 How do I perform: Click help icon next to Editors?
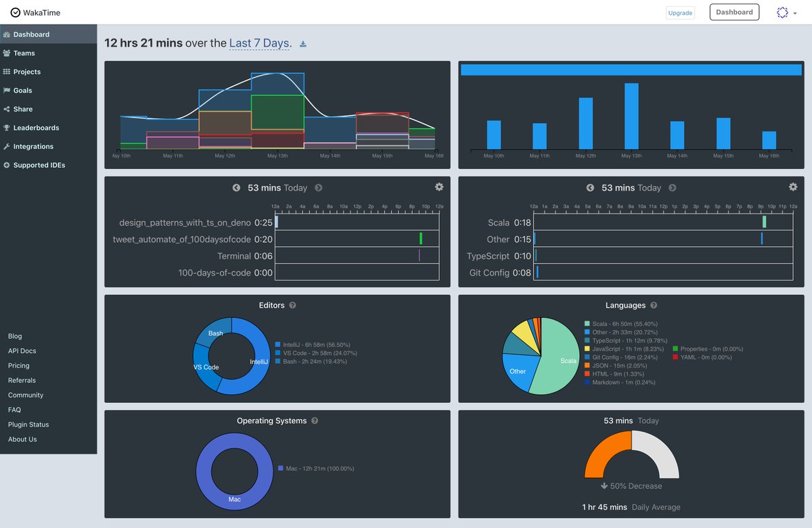coord(292,306)
